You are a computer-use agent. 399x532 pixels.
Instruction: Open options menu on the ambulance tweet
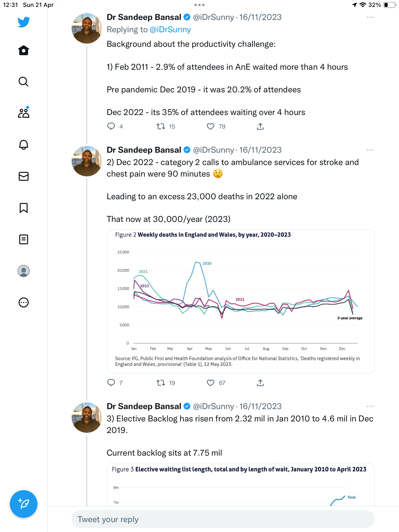370,150
